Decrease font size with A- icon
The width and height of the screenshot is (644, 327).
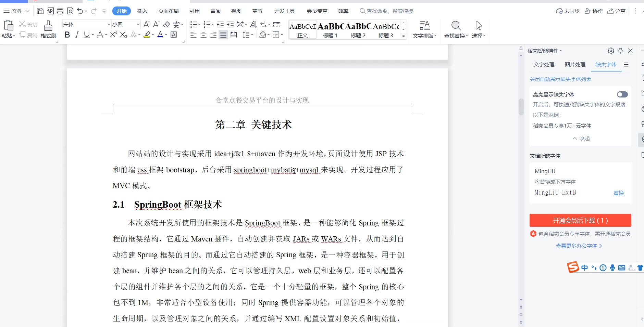click(x=156, y=24)
